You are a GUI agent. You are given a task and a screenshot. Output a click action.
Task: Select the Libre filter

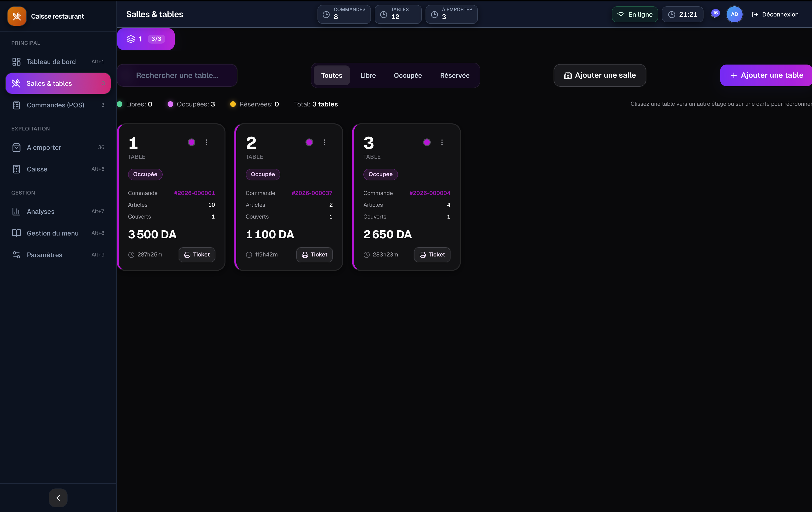click(x=368, y=75)
